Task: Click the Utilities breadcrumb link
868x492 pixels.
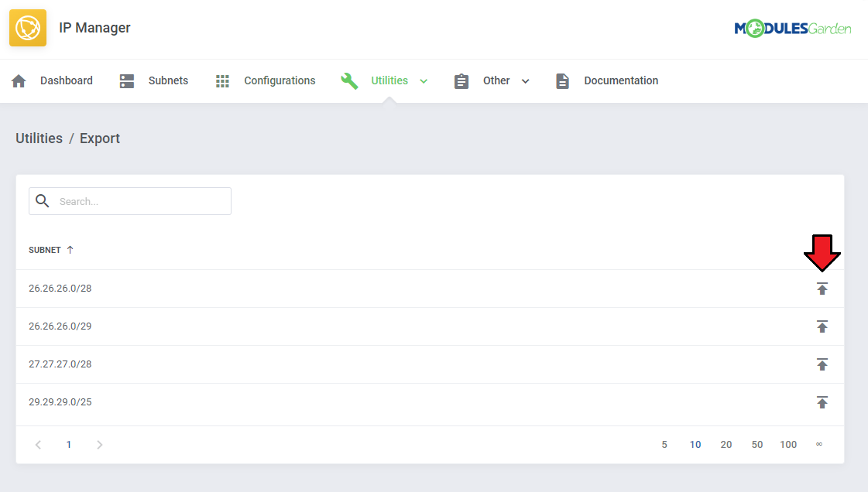Action: tap(39, 138)
